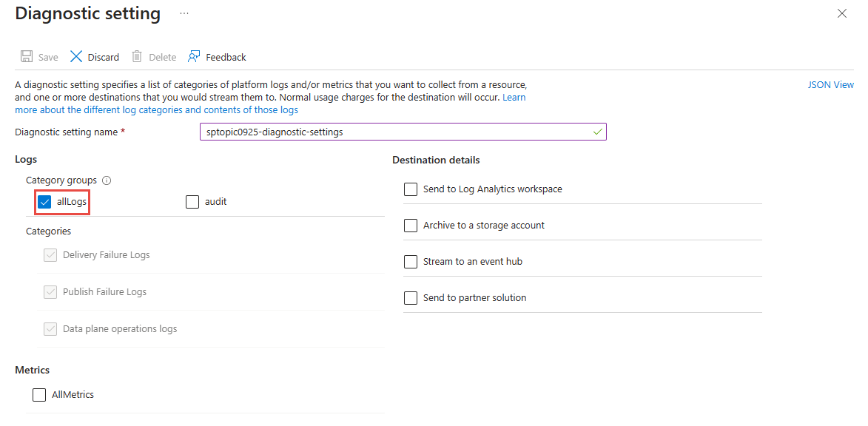Click the ellipsis next to Diagnostic setting title
Viewport: 868px width, 426px height.
(184, 13)
